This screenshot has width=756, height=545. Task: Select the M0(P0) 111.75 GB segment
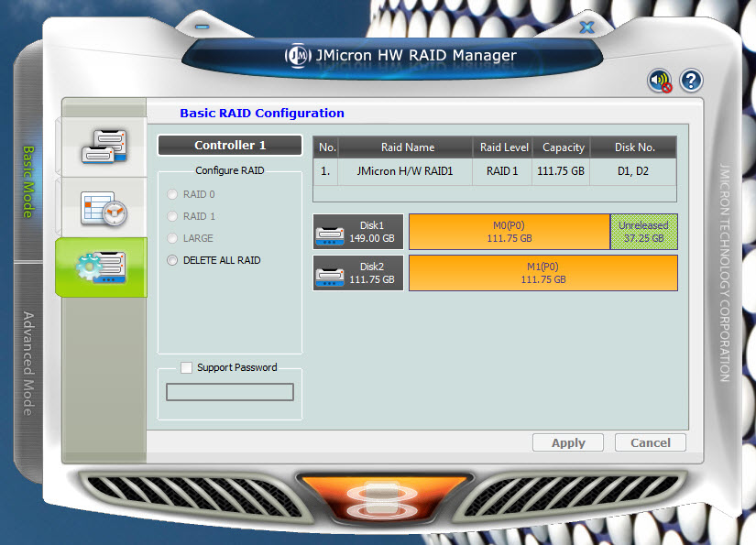coord(509,232)
